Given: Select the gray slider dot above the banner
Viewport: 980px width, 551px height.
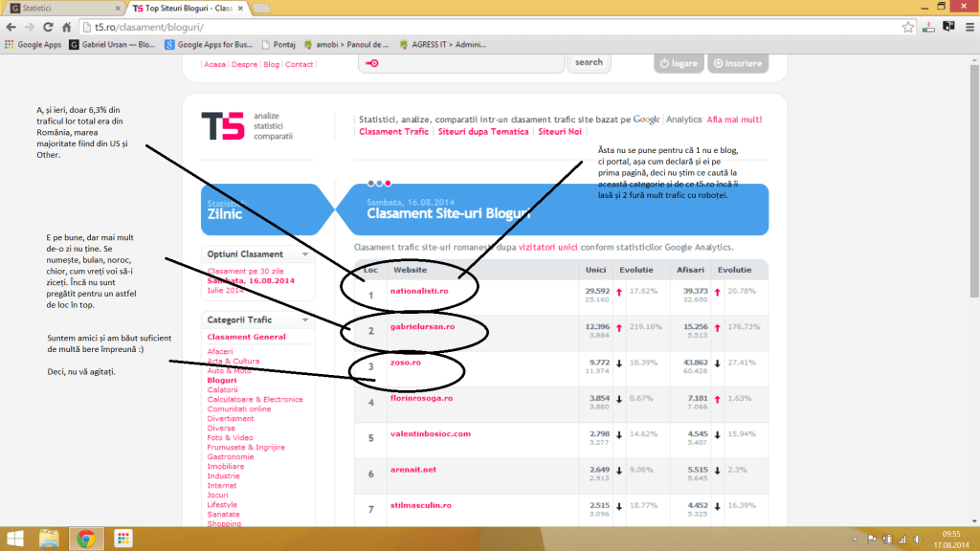Looking at the screenshot, I should (370, 183).
